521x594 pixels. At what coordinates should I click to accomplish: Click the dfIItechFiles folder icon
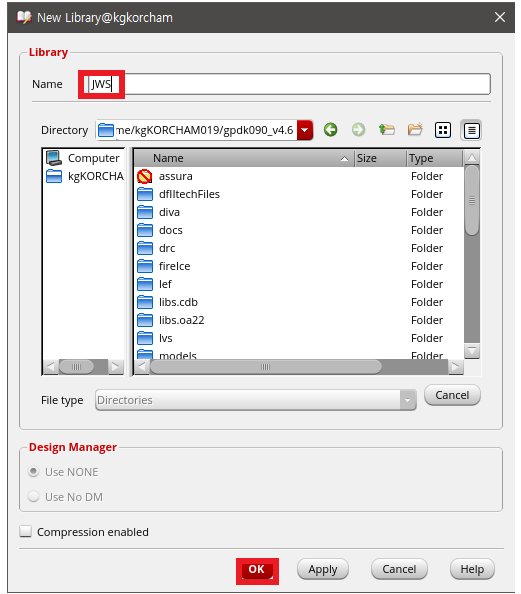[x=145, y=194]
